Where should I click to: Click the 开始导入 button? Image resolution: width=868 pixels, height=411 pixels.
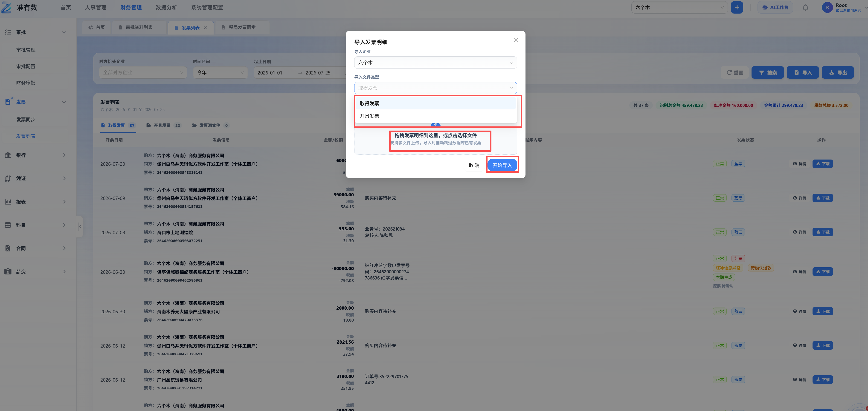coord(502,165)
